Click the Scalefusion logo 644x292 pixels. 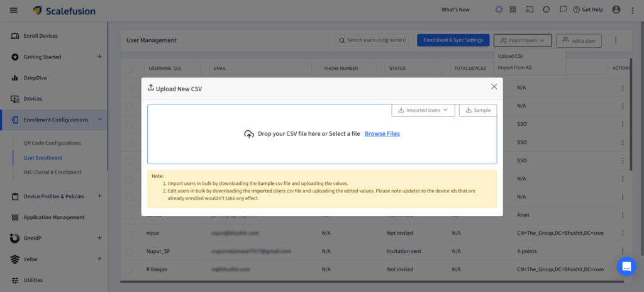pyautogui.click(x=64, y=10)
